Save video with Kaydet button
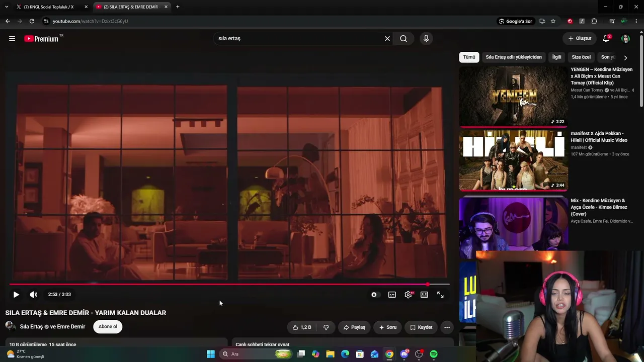The width and height of the screenshot is (644, 362). 421,327
